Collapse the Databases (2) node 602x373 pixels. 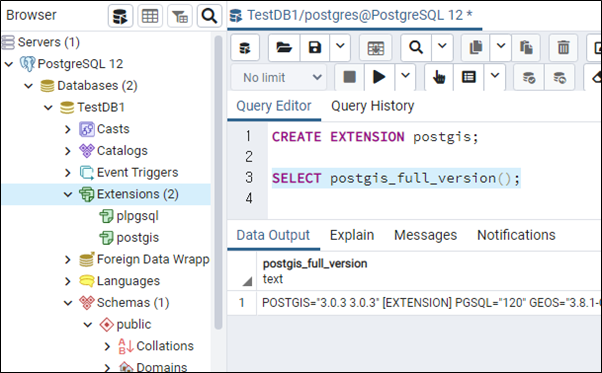point(29,86)
